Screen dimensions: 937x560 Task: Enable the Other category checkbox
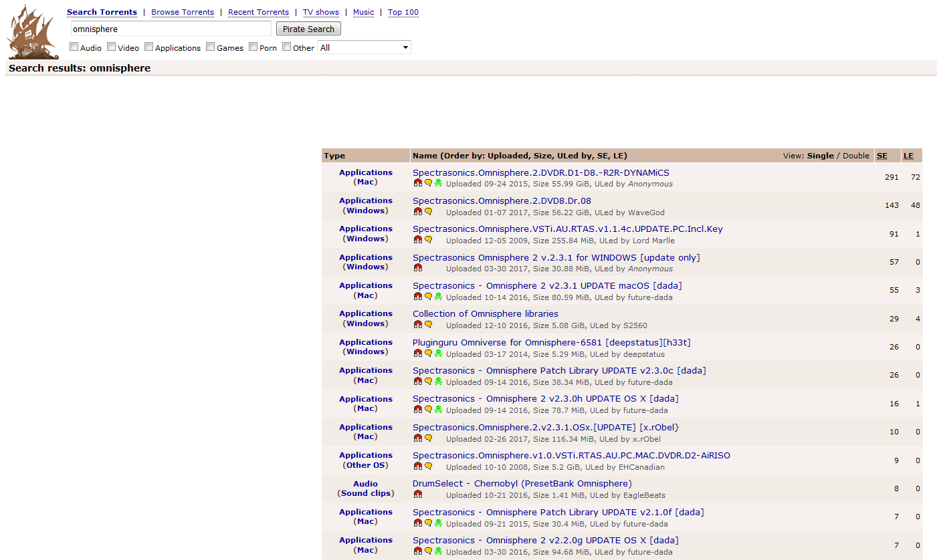[287, 47]
